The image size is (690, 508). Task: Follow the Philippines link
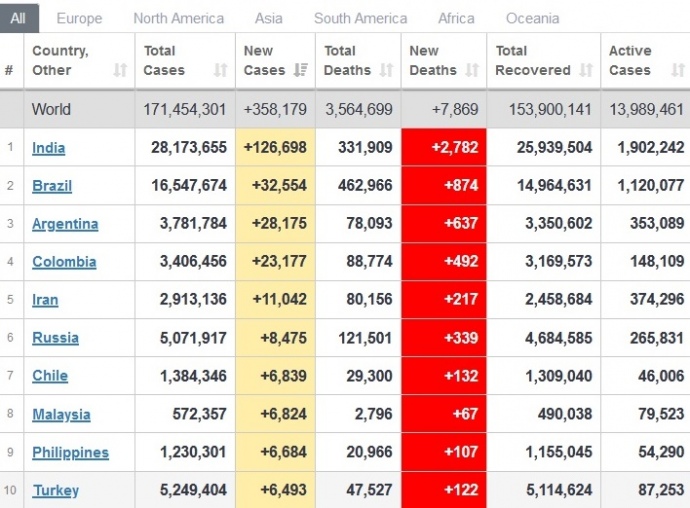click(70, 452)
